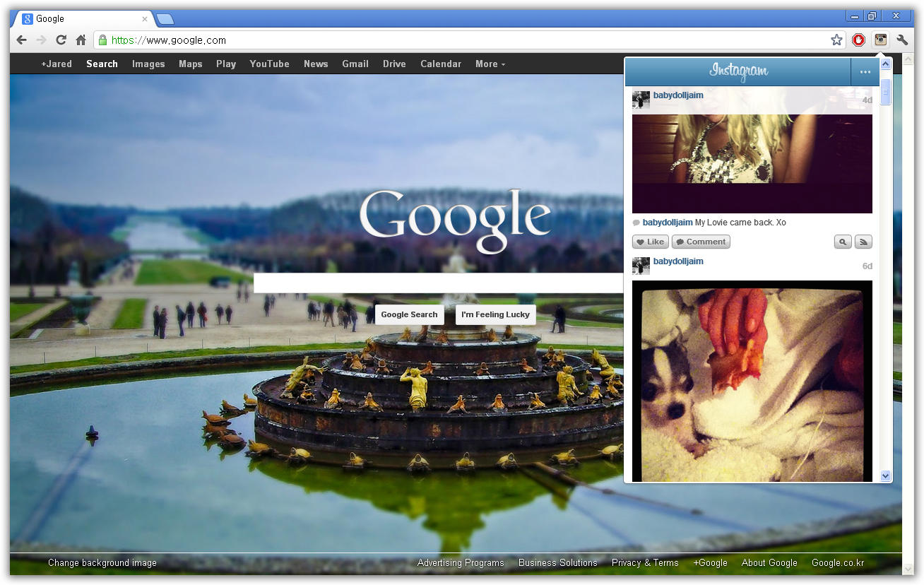
Task: Click the Instagram popup scrollbar thumb
Action: 886,92
